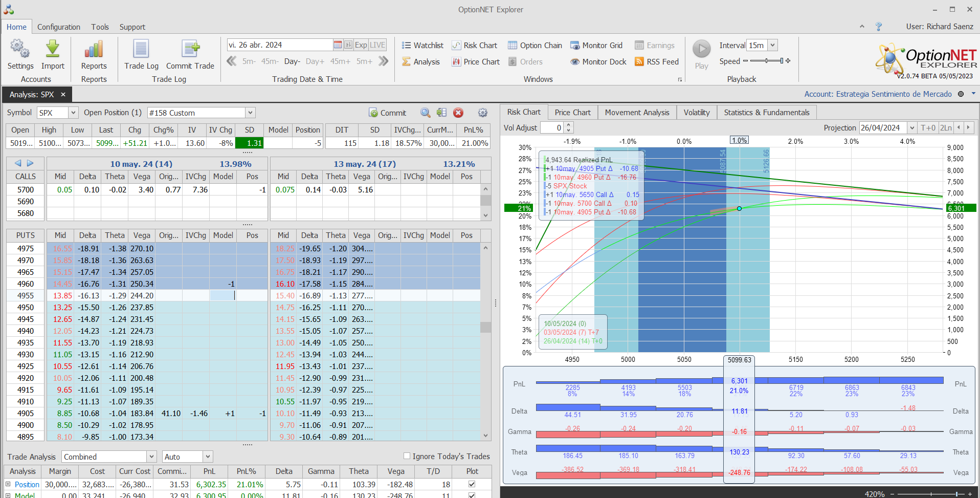Open the Trade Analysis Combined dropdown
Viewport: 980px width, 498px height.
tap(151, 457)
